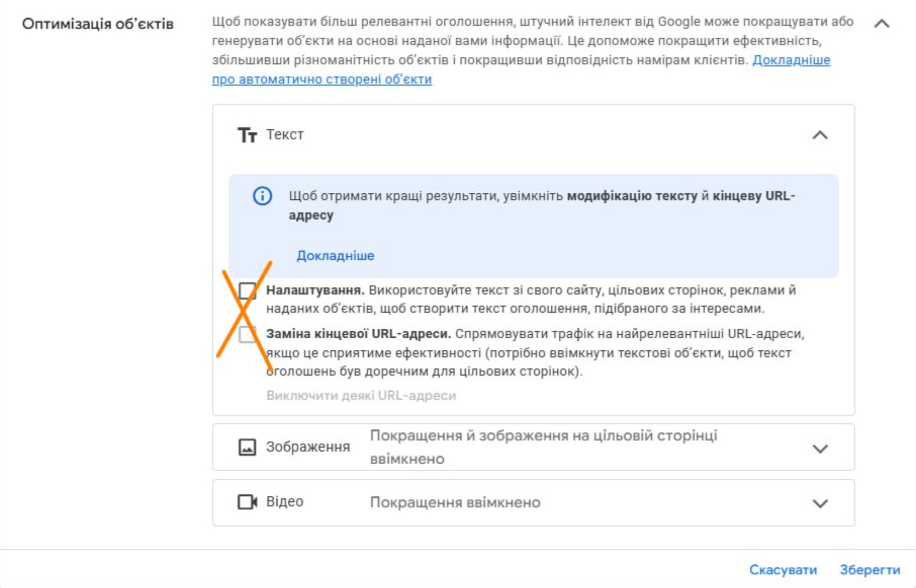Expand the Відео panel chevron
The image size is (916, 588).
click(x=820, y=503)
